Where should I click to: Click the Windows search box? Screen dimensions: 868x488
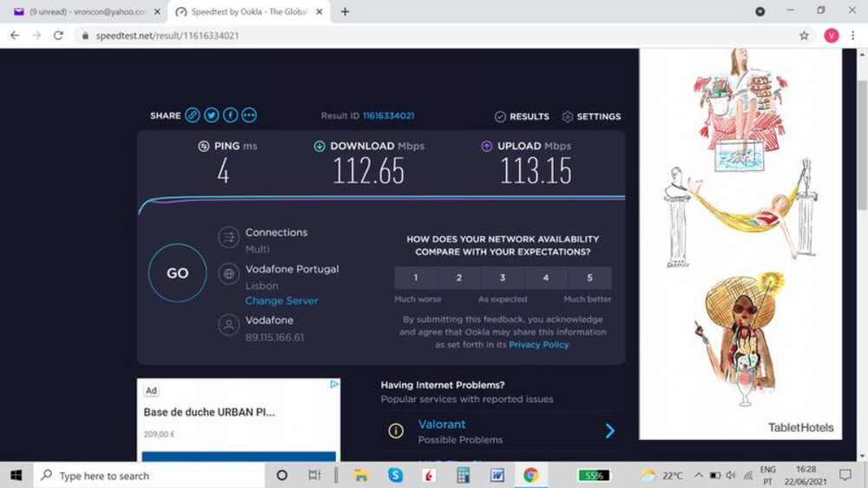(149, 475)
